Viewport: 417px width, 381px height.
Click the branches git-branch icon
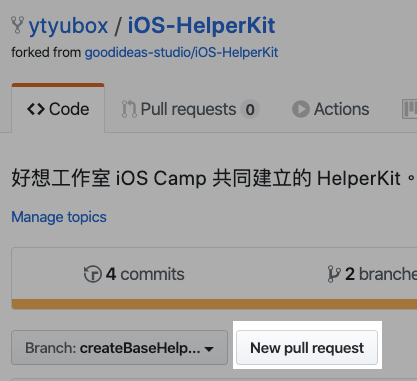tap(334, 274)
